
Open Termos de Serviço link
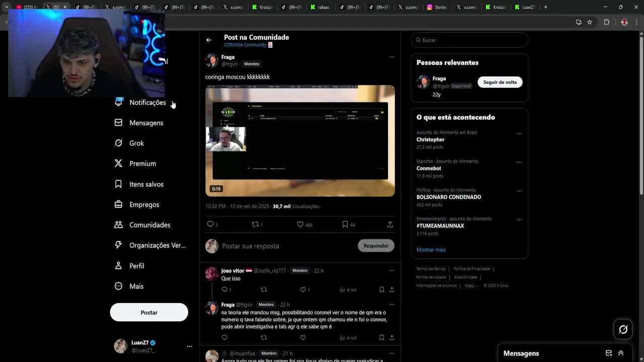[x=431, y=269]
